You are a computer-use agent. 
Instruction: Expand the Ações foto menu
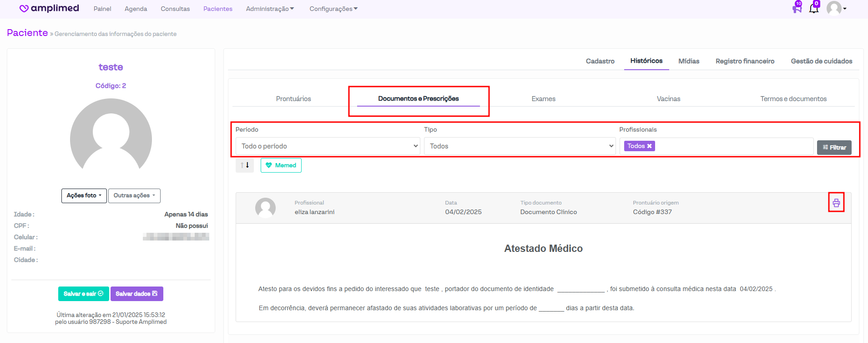[84, 195]
